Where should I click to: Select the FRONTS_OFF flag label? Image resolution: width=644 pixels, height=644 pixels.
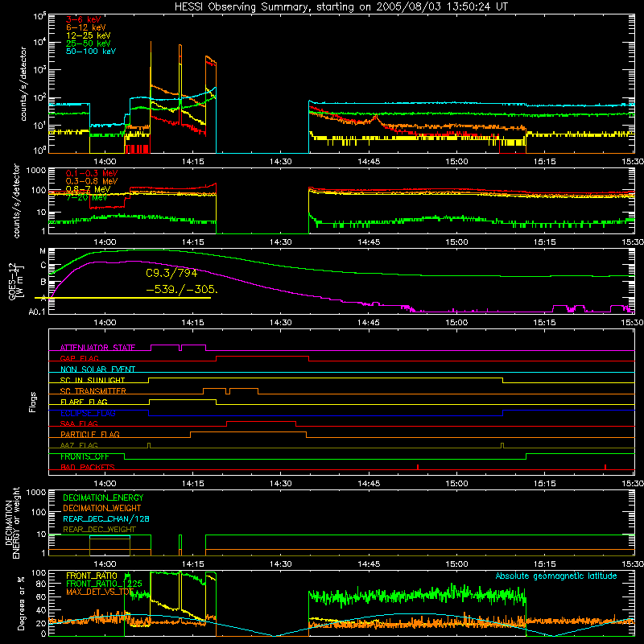click(85, 456)
